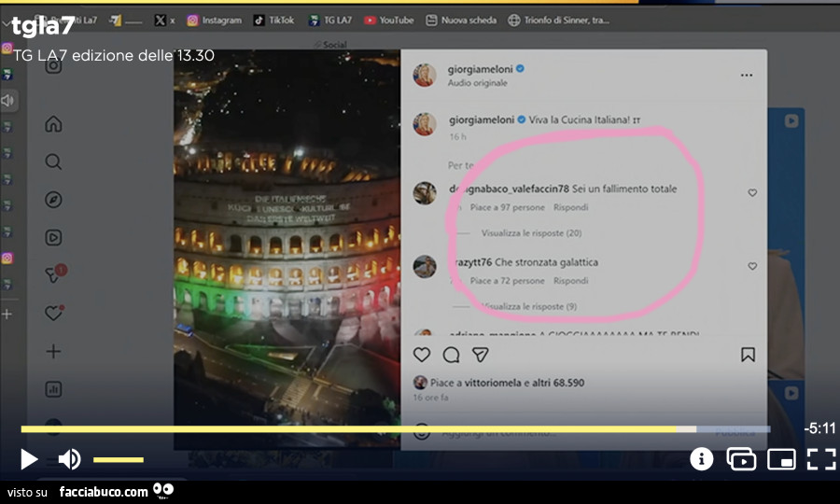The width and height of the screenshot is (840, 504).
Task: Like the Giorgia Meloni post
Action: (x=422, y=355)
